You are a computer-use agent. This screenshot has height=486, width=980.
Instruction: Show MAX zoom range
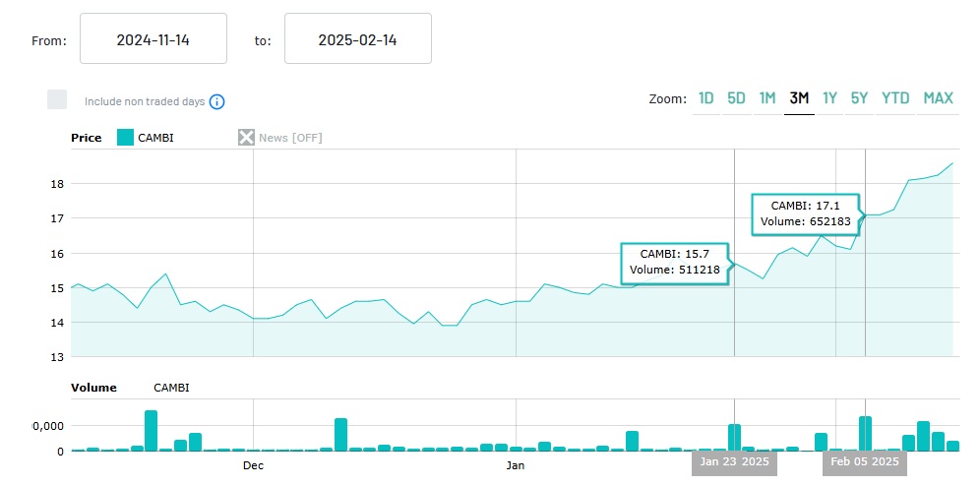[938, 98]
